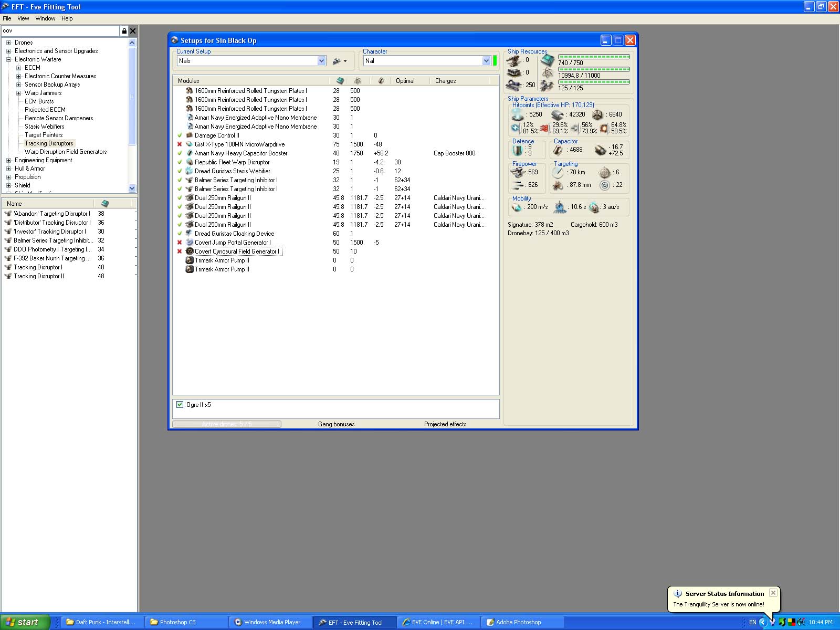Click the max velocity icon showing 200 m/s

(x=517, y=207)
